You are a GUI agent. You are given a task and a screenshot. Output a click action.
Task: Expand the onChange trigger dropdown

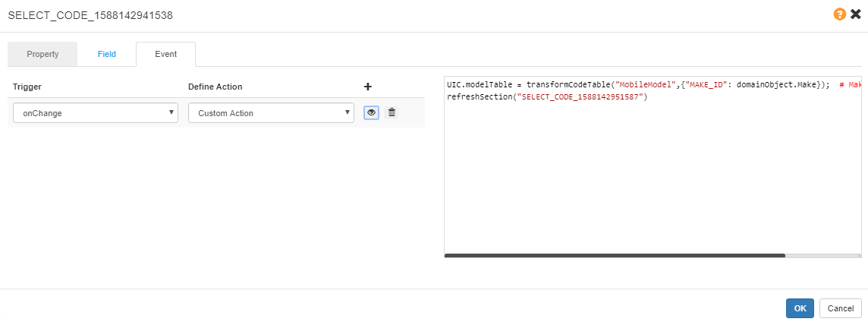[96, 113]
